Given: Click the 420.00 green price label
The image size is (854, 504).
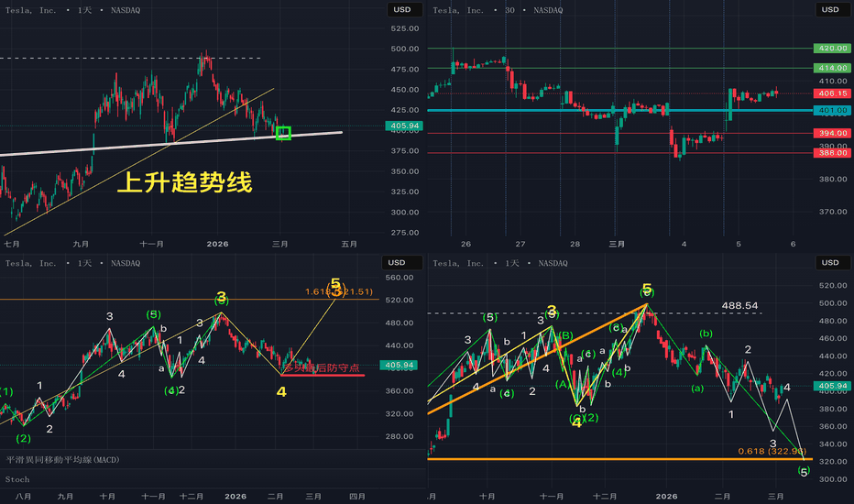Looking at the screenshot, I should pyautogui.click(x=832, y=49).
